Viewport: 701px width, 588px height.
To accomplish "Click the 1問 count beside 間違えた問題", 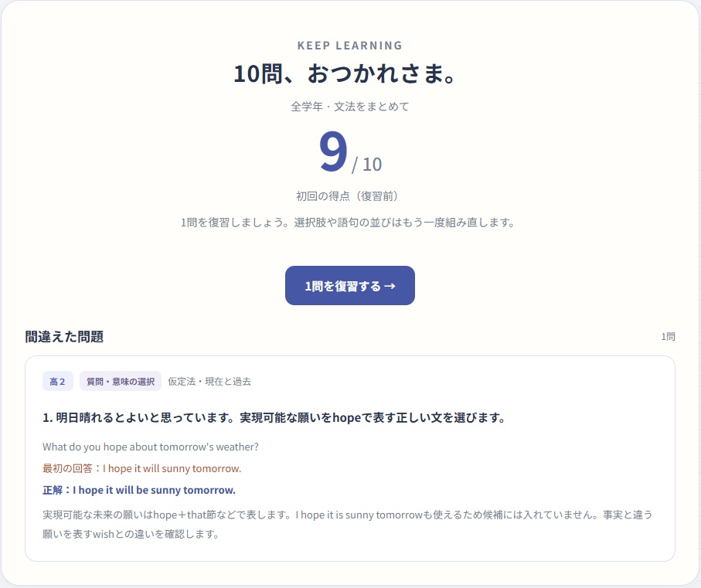I will (x=668, y=337).
